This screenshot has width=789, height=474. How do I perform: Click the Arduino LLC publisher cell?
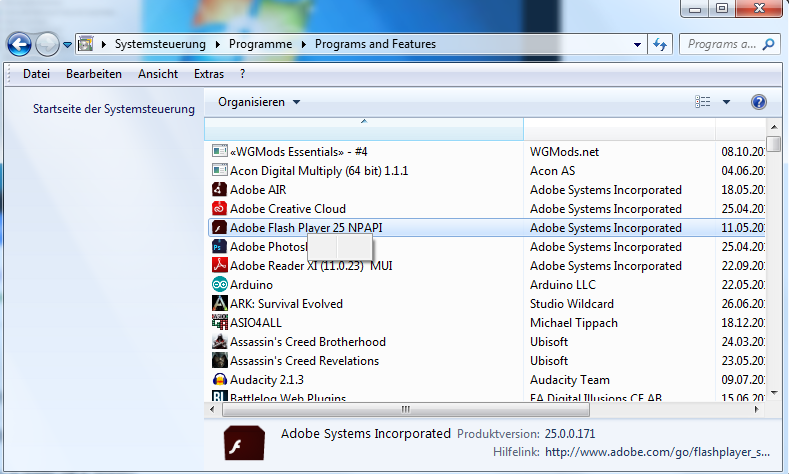click(x=563, y=284)
